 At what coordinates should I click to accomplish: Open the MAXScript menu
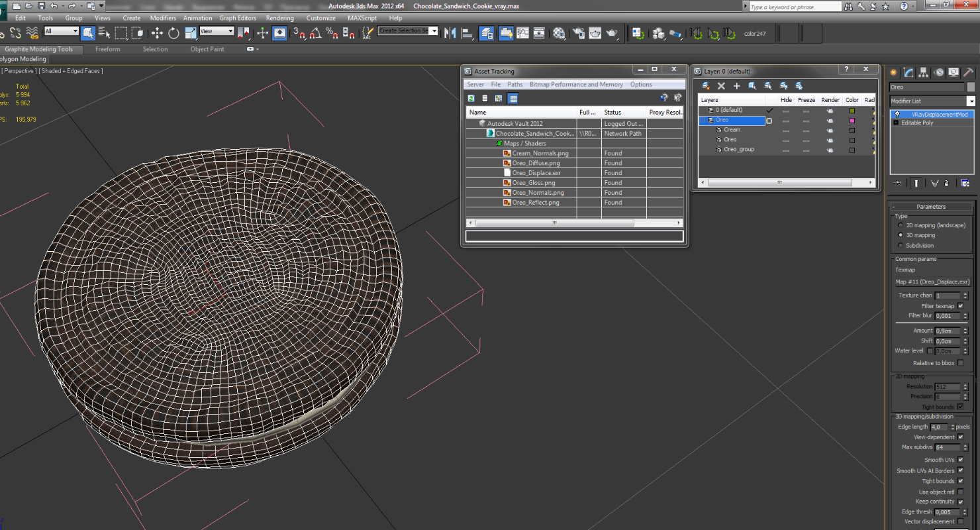[x=362, y=18]
